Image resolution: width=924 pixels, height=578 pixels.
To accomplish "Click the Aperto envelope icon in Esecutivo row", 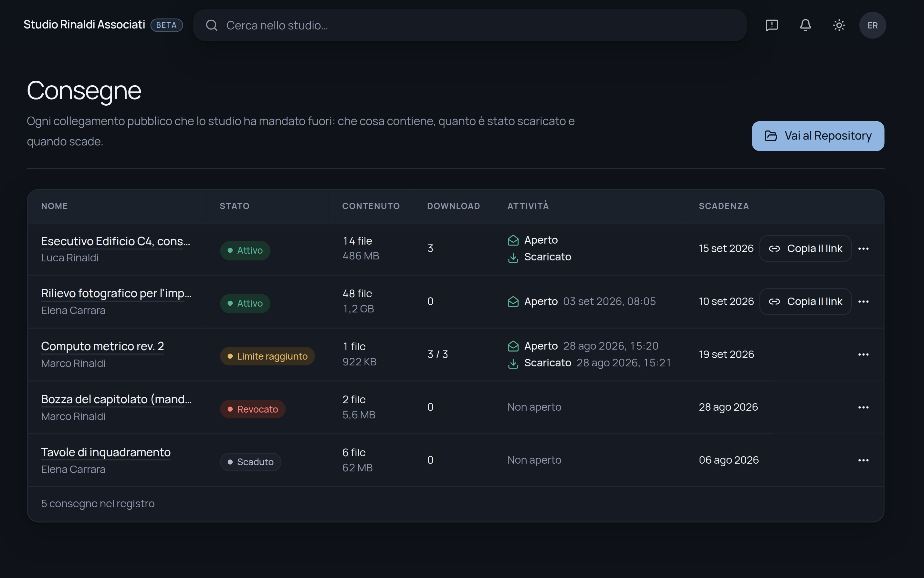I will click(513, 240).
